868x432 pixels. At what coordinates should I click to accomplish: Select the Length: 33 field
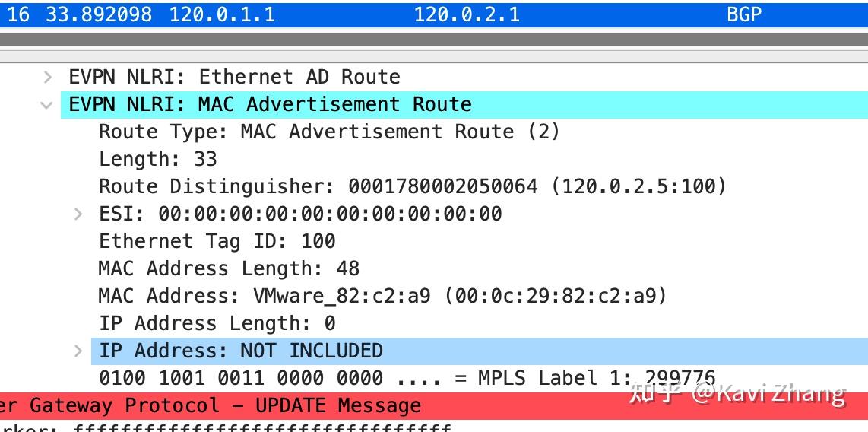pos(157,159)
